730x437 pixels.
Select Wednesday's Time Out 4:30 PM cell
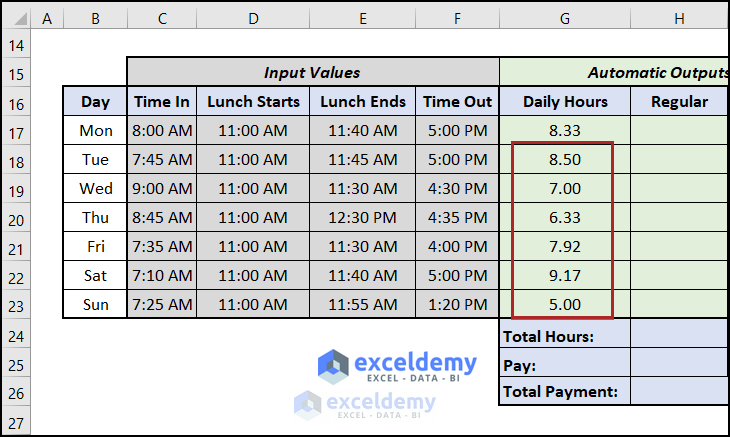(457, 188)
